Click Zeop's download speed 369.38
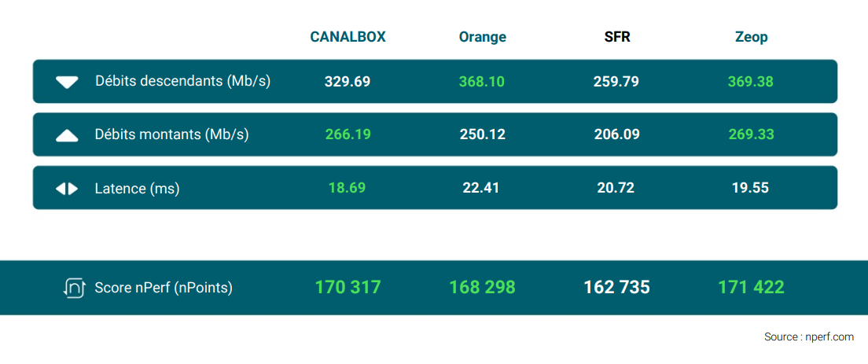868x364 pixels. [x=751, y=82]
